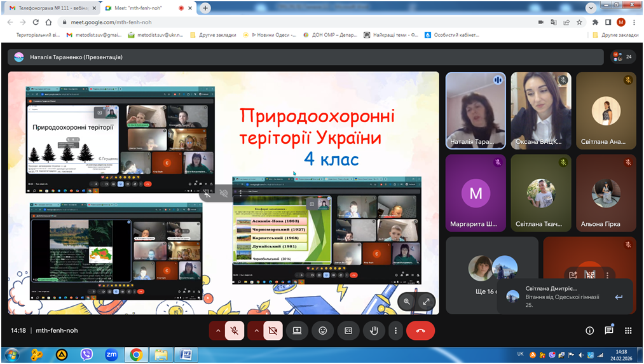This screenshot has width=644, height=364.
Task: Reply to Світлана Дмитріє chat notification
Action: click(x=619, y=297)
